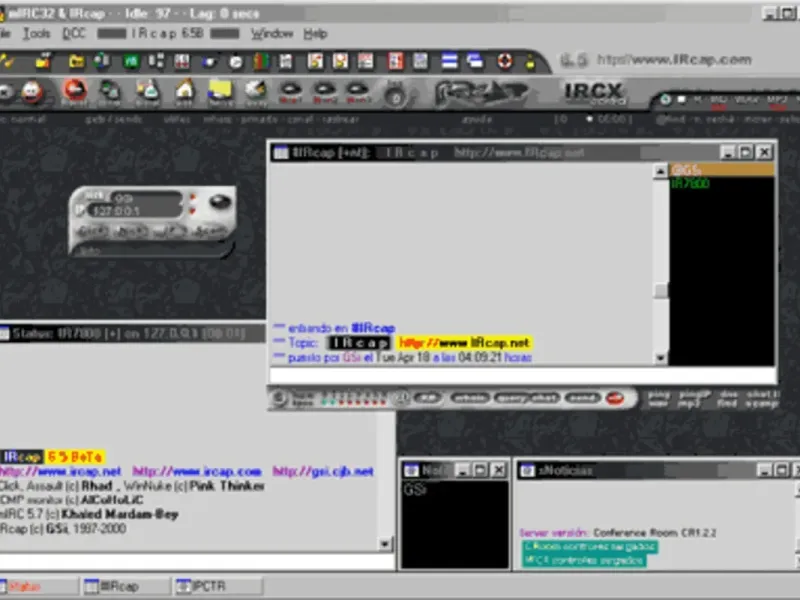Click the red round button on the bottom bar
The height and width of the screenshot is (600, 800).
click(x=615, y=398)
